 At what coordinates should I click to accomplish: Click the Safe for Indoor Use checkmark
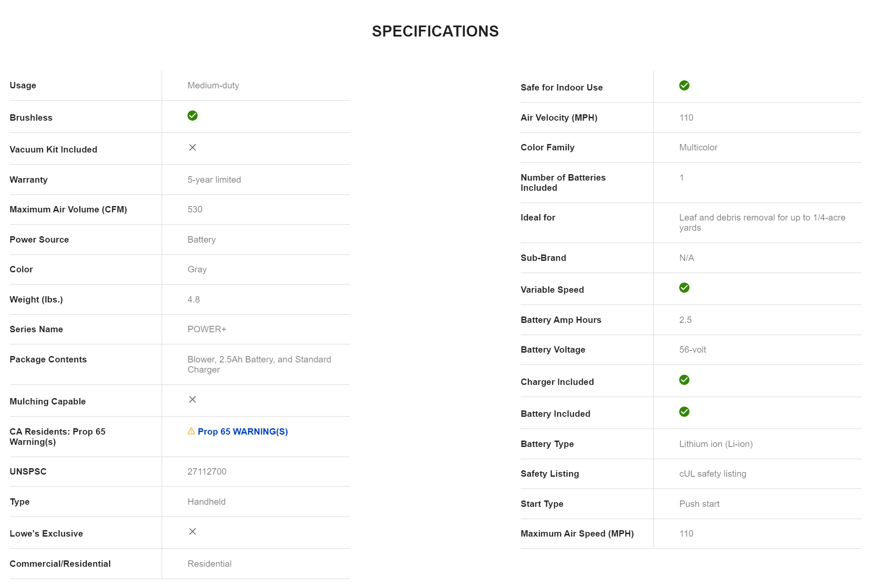(x=684, y=85)
